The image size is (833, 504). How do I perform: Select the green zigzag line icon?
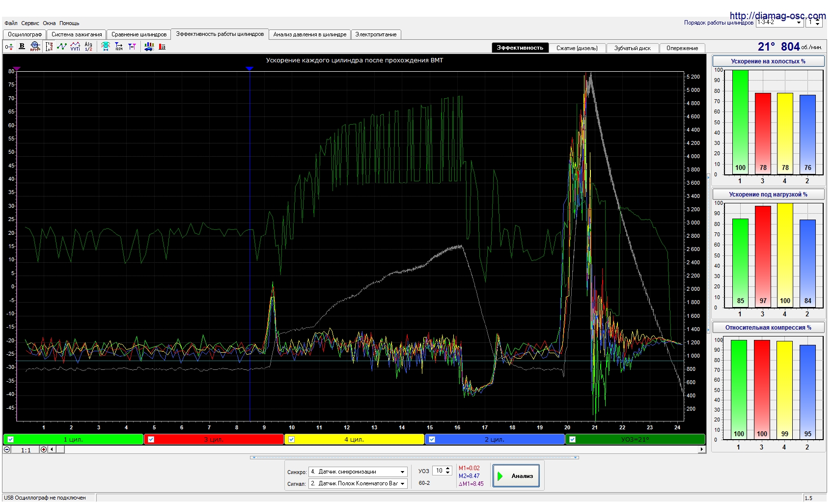point(62,47)
